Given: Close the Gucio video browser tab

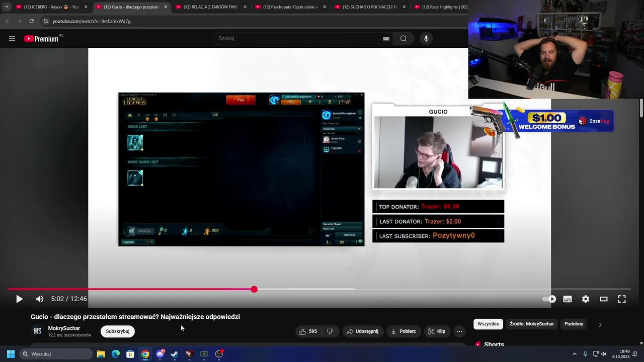Looking at the screenshot, I should 166,7.
